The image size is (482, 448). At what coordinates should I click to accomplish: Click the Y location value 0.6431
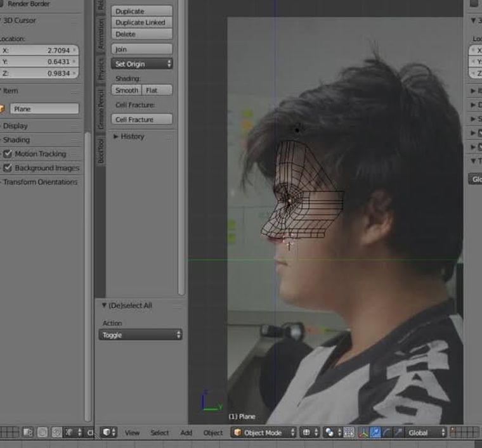pyautogui.click(x=39, y=61)
